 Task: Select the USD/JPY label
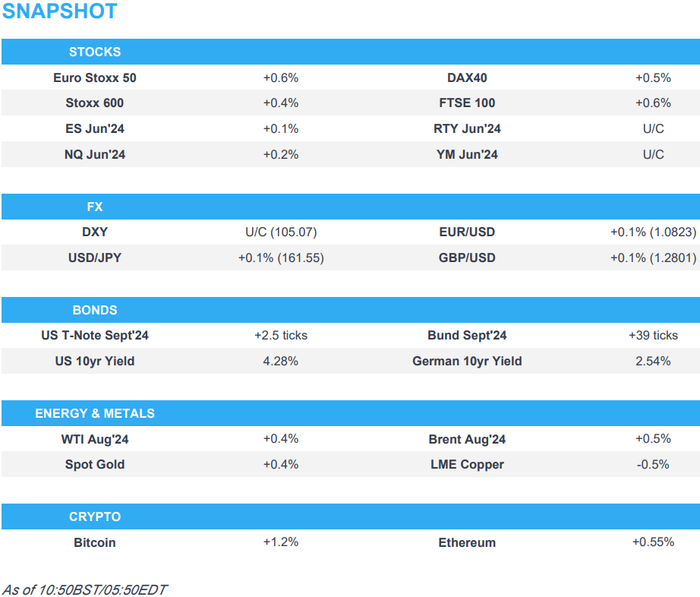[95, 258]
